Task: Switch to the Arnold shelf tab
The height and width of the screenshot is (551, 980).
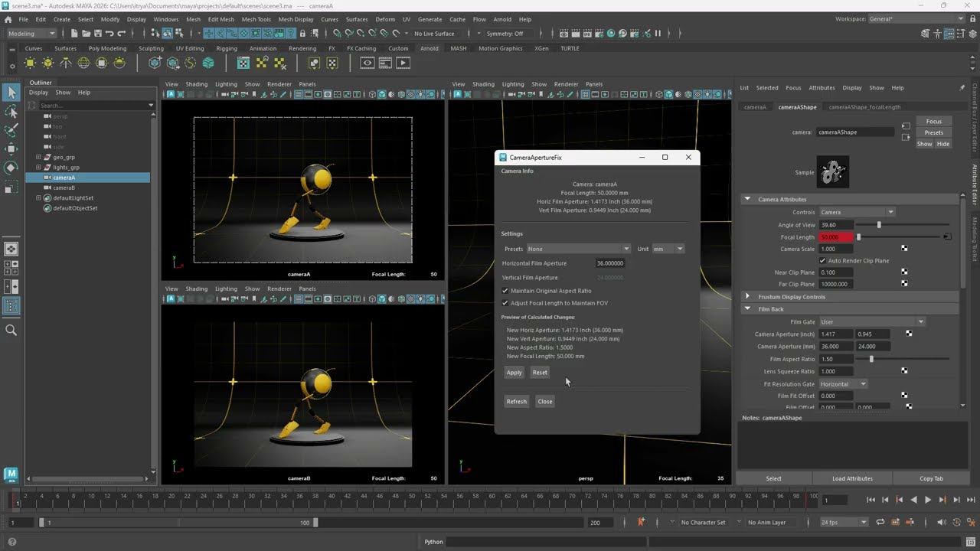Action: click(x=430, y=48)
